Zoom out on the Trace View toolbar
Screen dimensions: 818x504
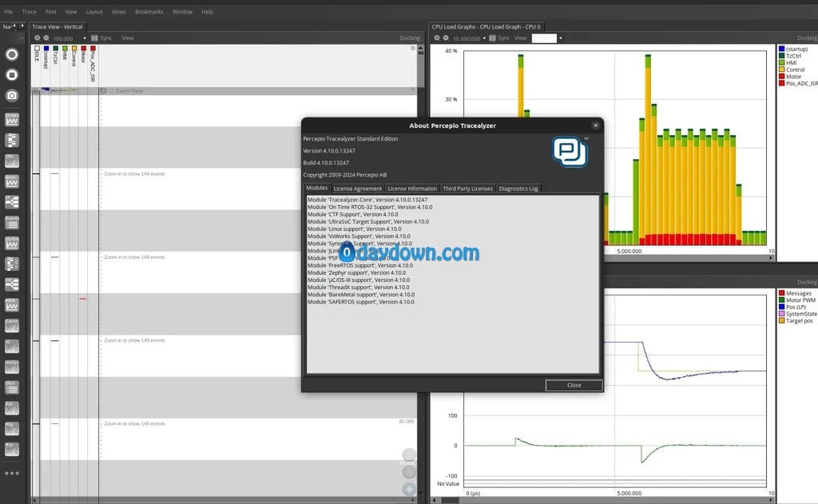46,38
